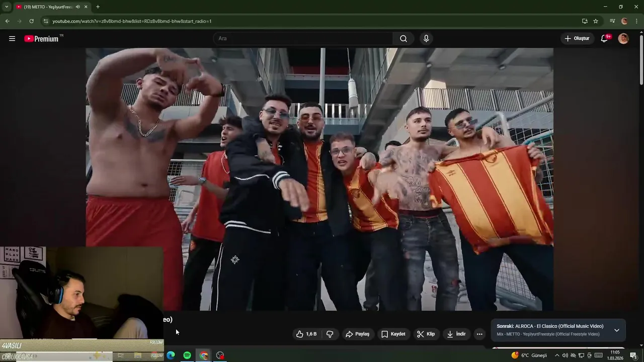Open a new Chrome tab

98,7
